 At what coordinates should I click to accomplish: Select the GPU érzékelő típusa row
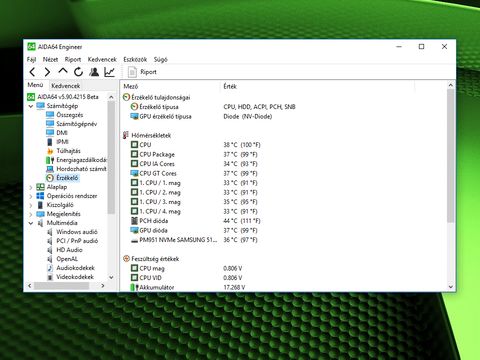[283, 116]
